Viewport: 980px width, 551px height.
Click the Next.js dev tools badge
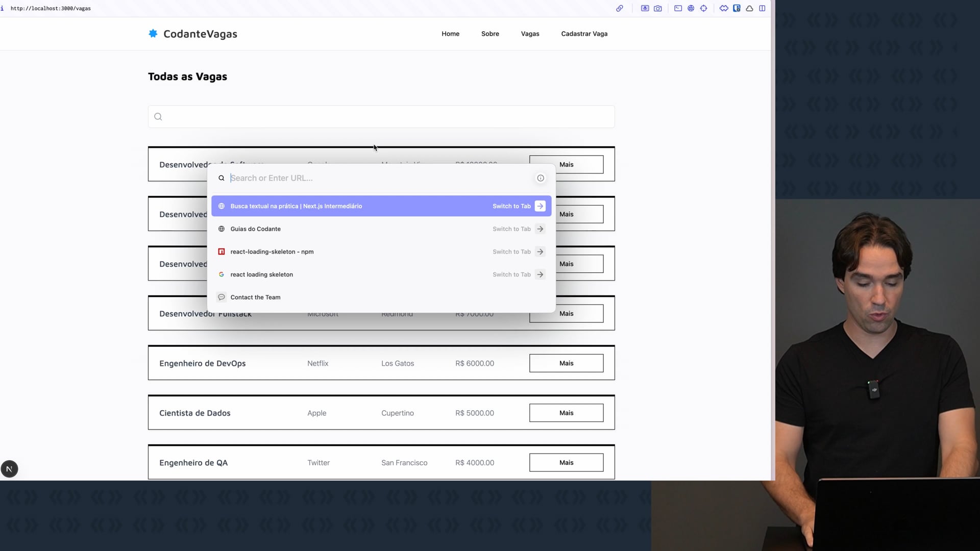(x=9, y=469)
